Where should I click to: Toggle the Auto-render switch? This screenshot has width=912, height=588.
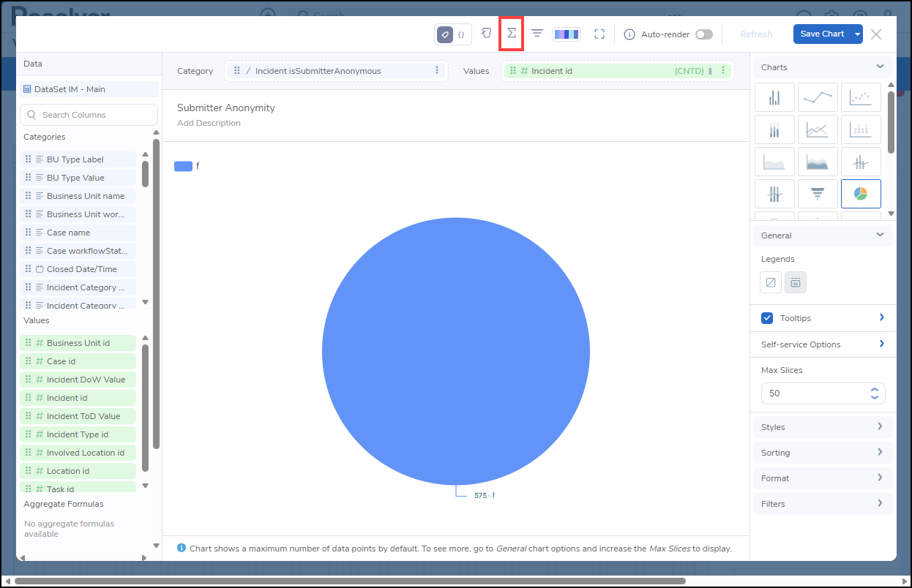704,34
